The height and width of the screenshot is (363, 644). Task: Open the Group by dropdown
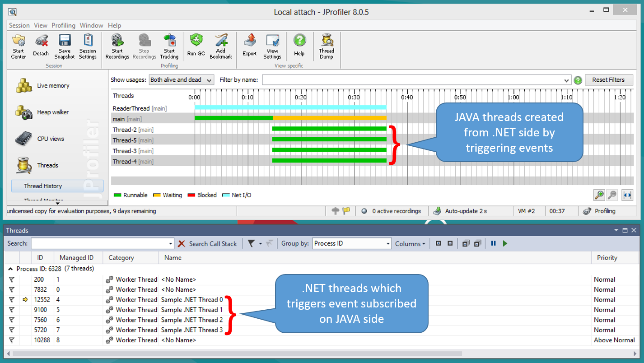352,243
